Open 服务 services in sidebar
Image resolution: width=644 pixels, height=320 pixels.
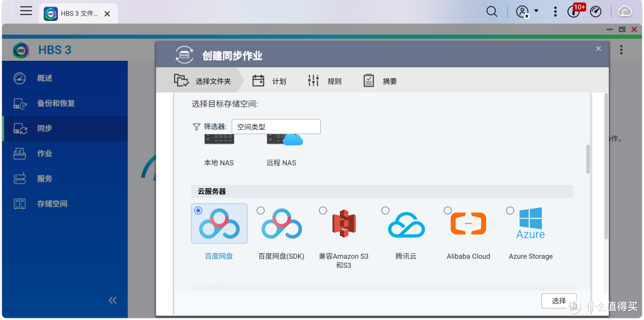click(65, 178)
